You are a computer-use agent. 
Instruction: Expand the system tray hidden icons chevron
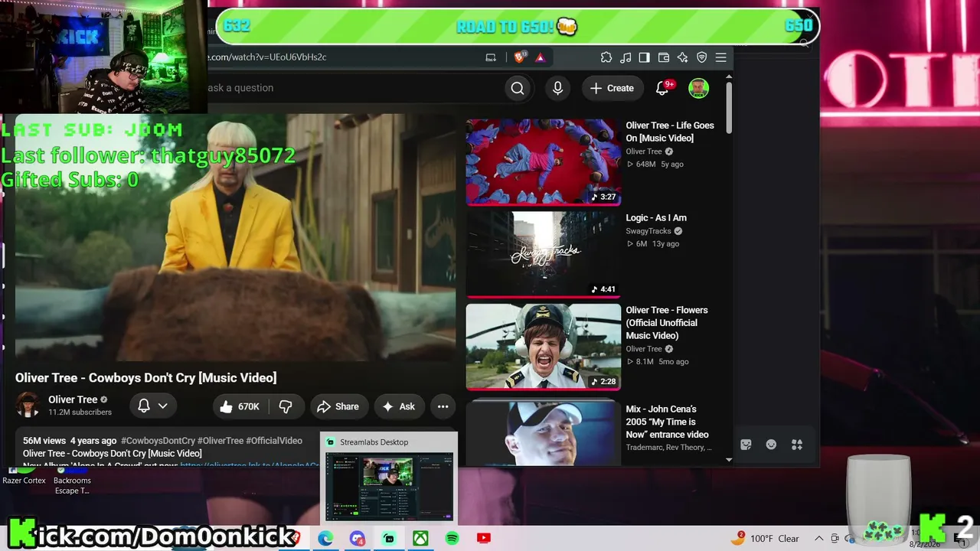(818, 539)
